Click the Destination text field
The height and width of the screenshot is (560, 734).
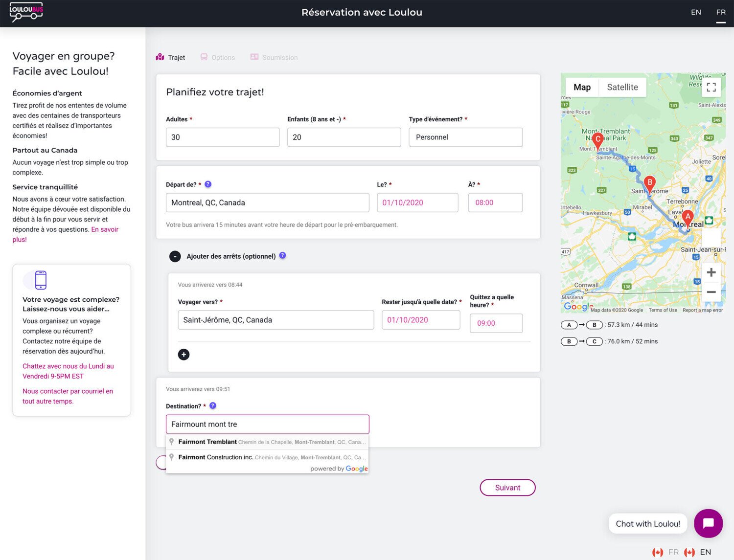267,424
